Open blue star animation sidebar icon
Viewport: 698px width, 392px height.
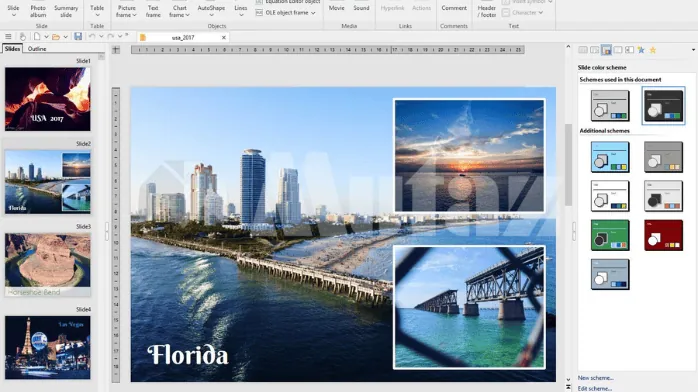point(641,50)
